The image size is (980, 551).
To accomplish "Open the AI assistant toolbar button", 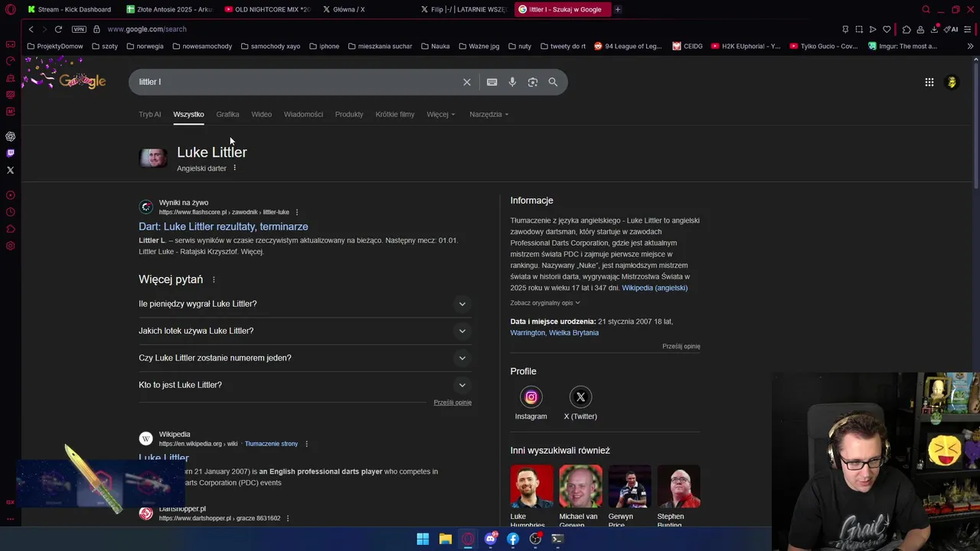I will 951,29.
